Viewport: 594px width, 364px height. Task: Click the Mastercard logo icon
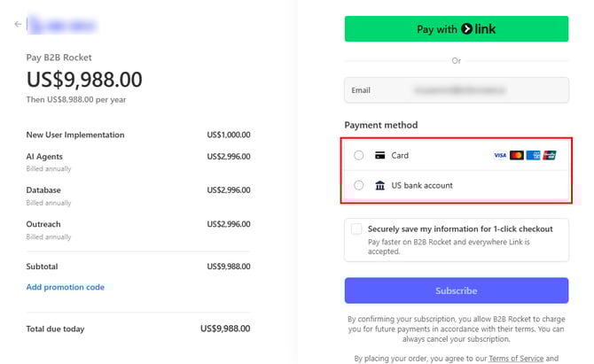[x=517, y=155]
